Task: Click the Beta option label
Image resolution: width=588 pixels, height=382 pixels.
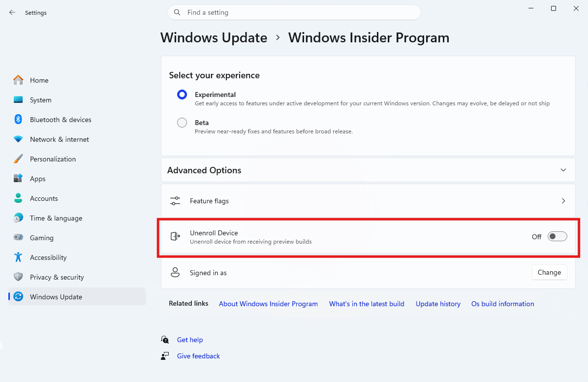Action: (x=202, y=123)
